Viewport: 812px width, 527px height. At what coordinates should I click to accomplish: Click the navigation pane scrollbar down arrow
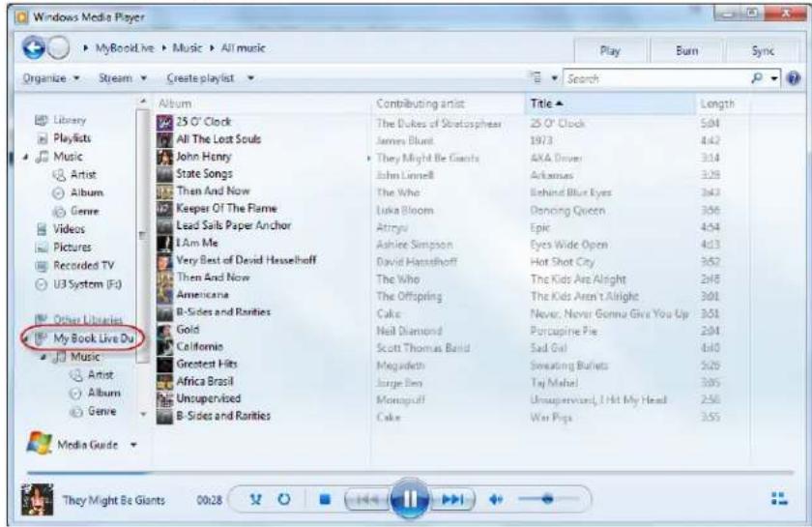pyautogui.click(x=143, y=414)
